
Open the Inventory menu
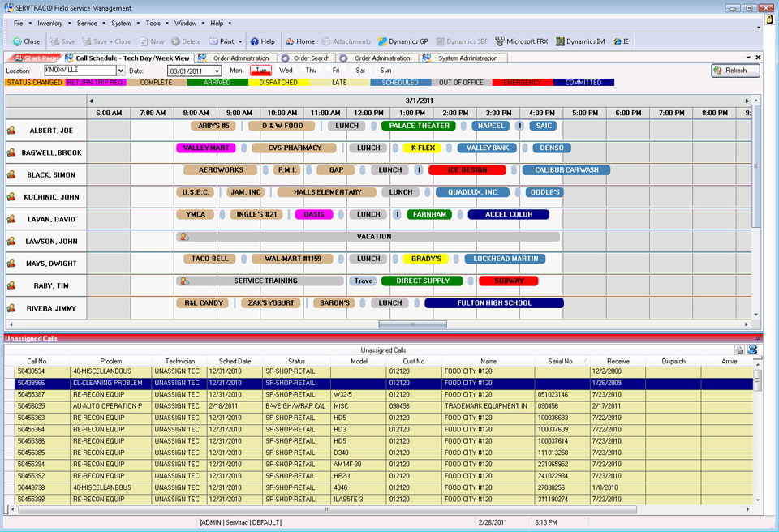point(49,24)
